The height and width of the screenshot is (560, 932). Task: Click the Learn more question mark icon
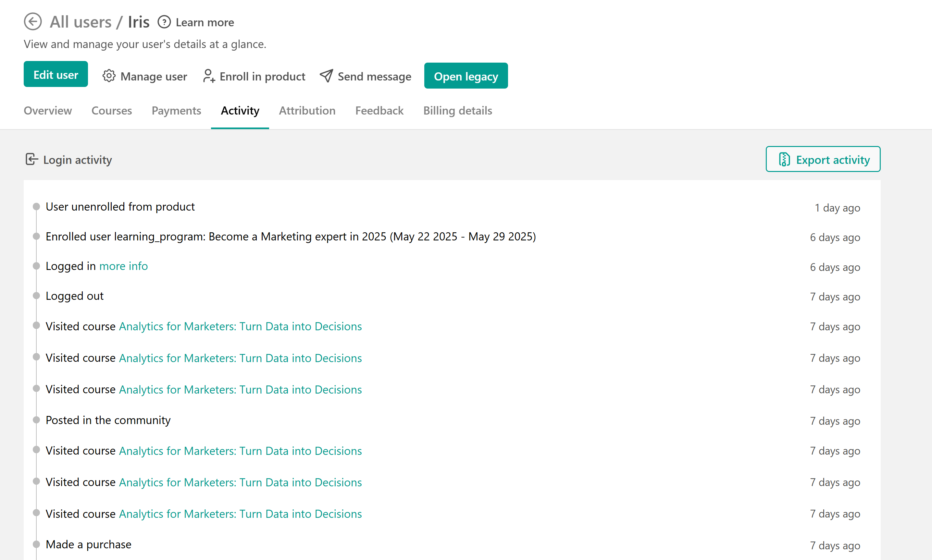164,22
